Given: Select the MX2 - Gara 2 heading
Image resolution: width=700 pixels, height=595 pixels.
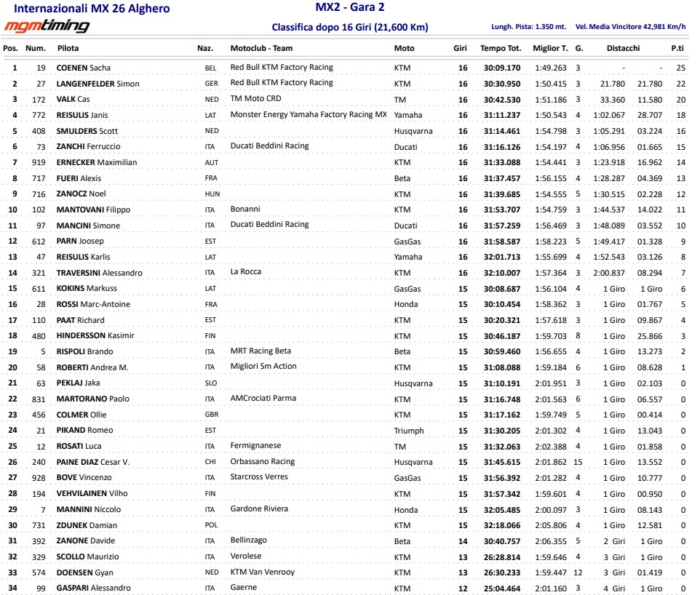Looking at the screenshot, I should click(350, 8).
